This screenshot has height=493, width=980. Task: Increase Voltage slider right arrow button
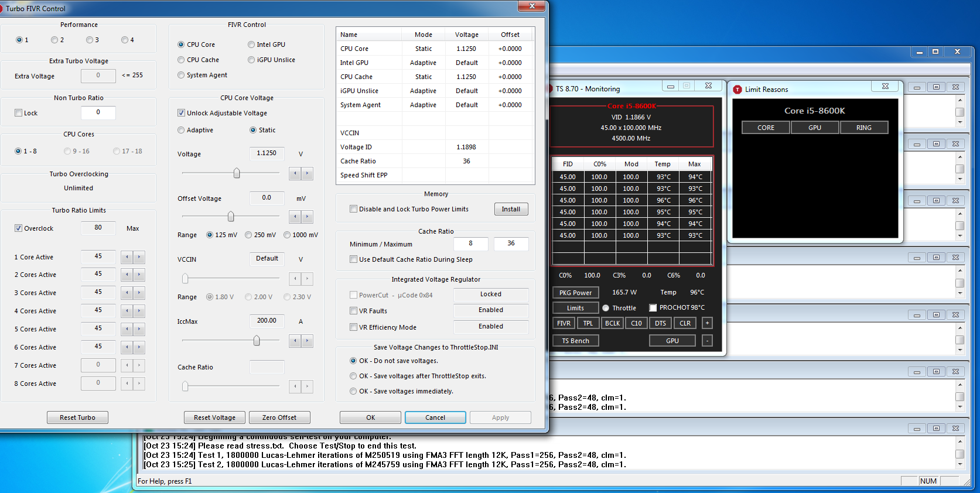(307, 173)
